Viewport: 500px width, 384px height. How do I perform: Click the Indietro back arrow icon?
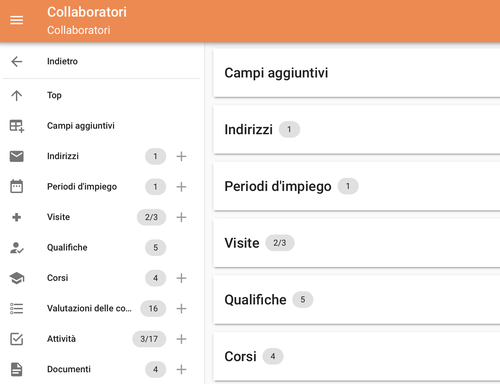tap(17, 61)
